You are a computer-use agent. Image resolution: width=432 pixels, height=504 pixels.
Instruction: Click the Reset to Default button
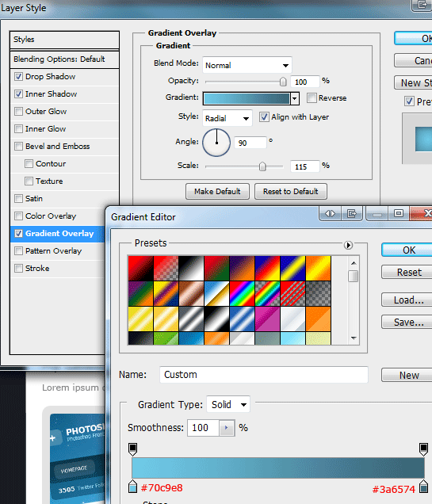pyautogui.click(x=291, y=192)
